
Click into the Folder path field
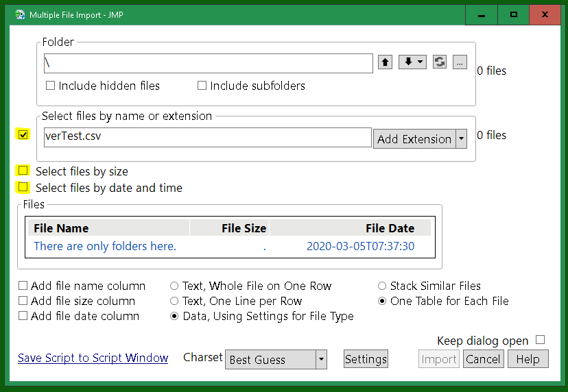tap(207, 63)
